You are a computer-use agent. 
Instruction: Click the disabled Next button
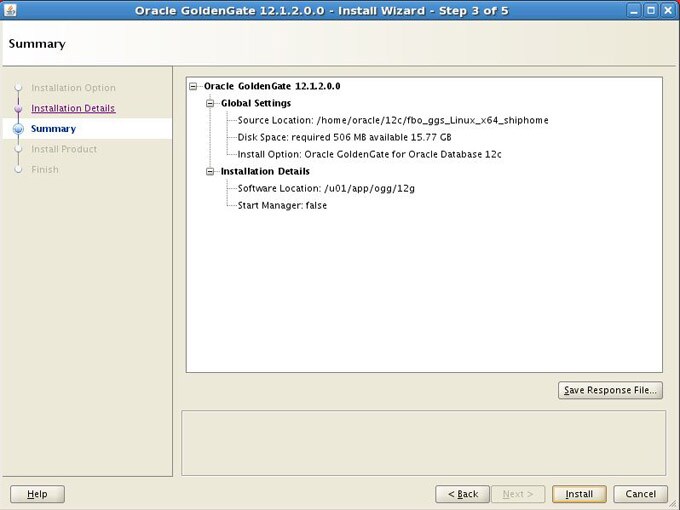pyautogui.click(x=518, y=494)
